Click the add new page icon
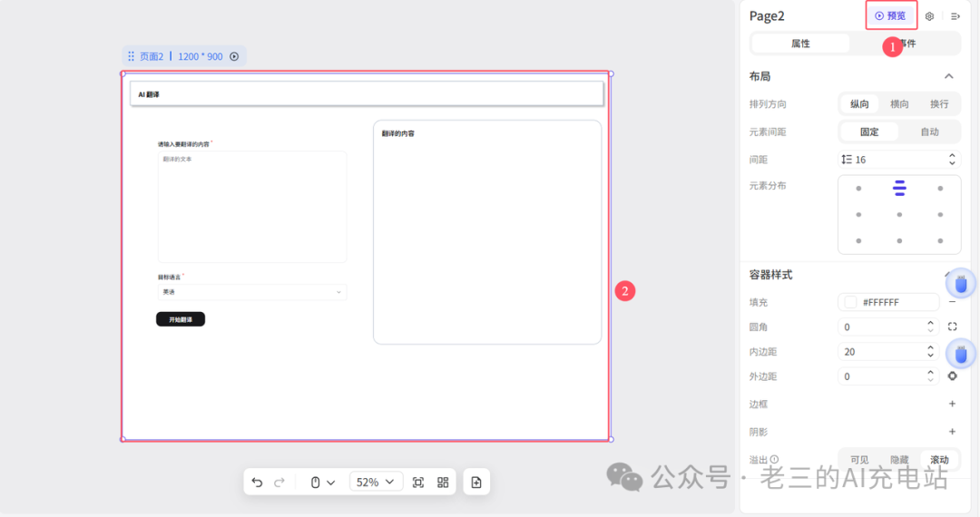980x517 pixels. click(476, 482)
